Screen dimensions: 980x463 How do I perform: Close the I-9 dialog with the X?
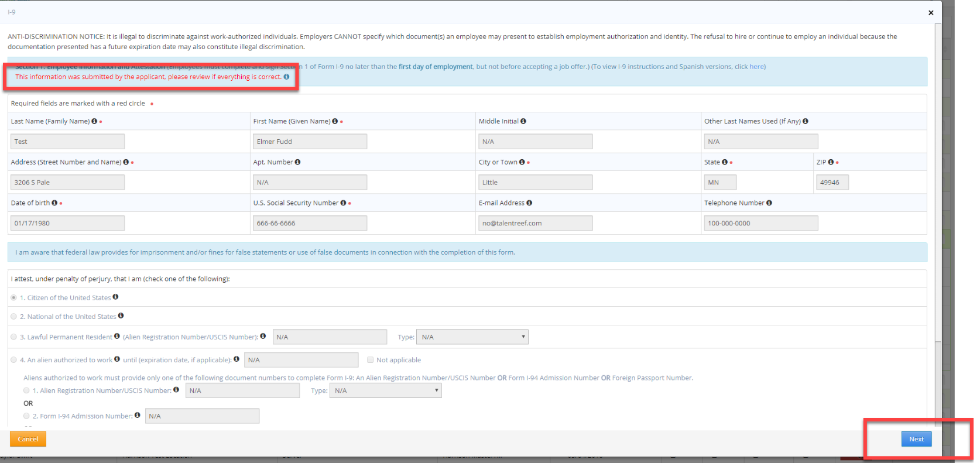pos(931,13)
